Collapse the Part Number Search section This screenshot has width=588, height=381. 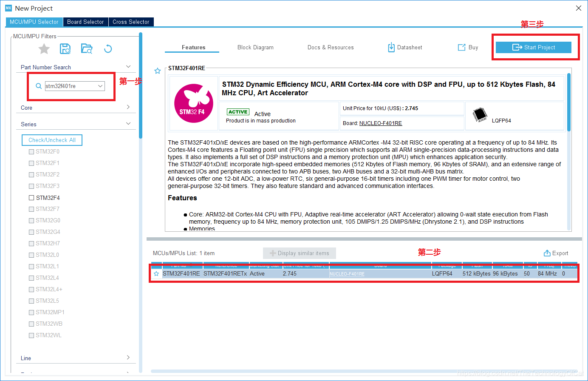click(128, 67)
